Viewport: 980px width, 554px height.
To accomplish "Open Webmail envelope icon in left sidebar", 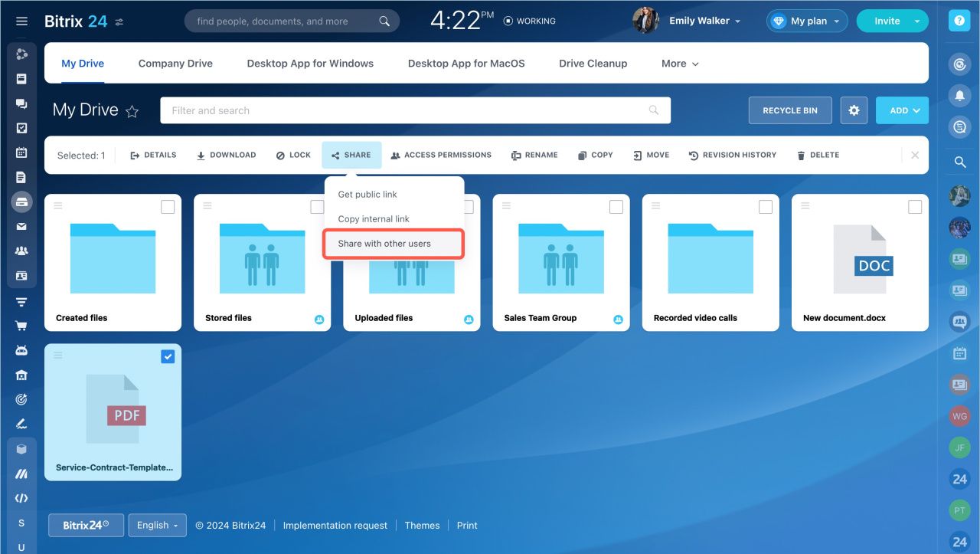I will pos(21,226).
